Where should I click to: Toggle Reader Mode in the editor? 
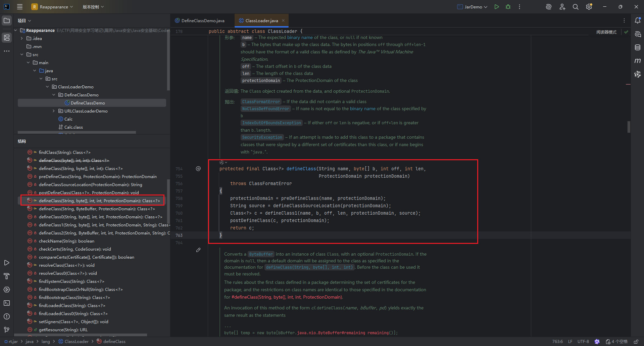point(606,32)
